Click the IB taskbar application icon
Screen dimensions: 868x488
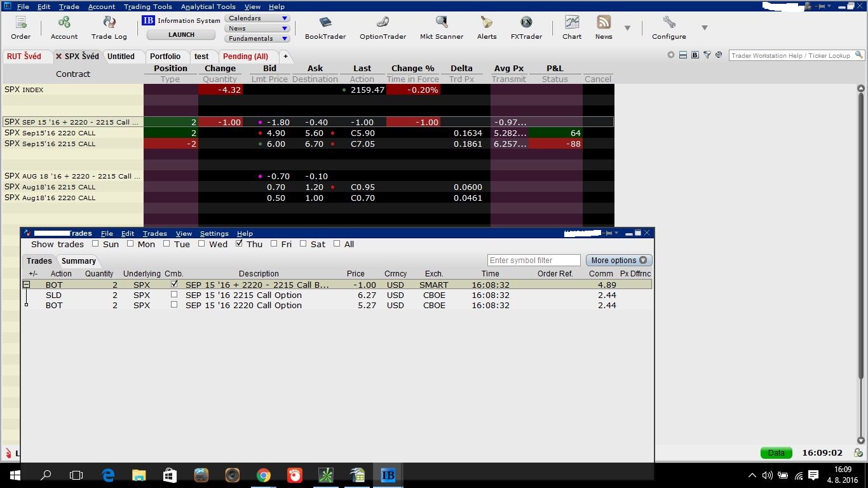388,475
